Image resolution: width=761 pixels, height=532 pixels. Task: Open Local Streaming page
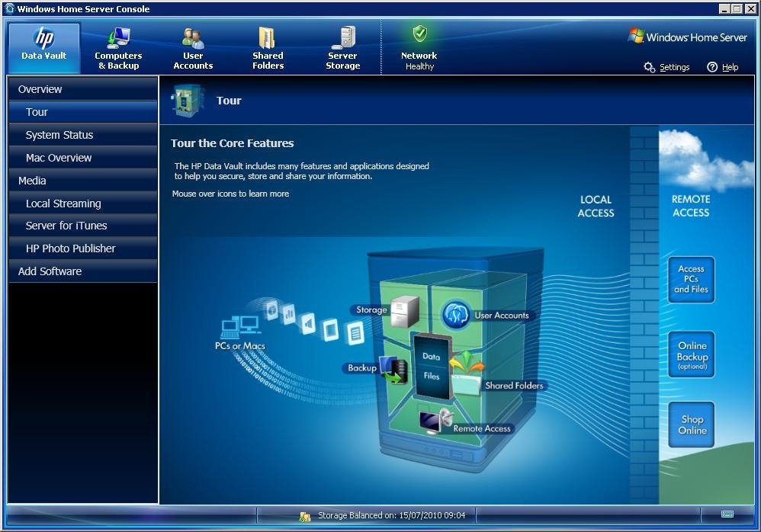tap(82, 204)
